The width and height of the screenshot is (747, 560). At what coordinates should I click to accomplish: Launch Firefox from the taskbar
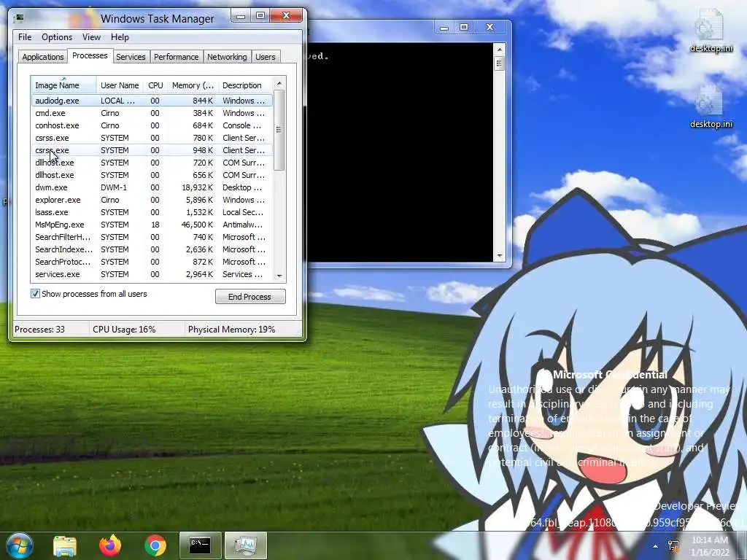tap(110, 545)
